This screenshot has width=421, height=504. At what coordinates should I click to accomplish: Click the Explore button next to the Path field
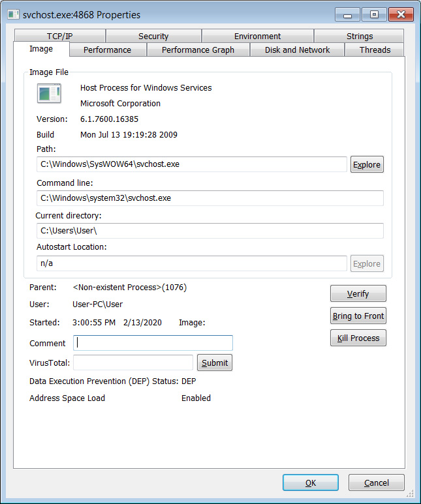(367, 164)
